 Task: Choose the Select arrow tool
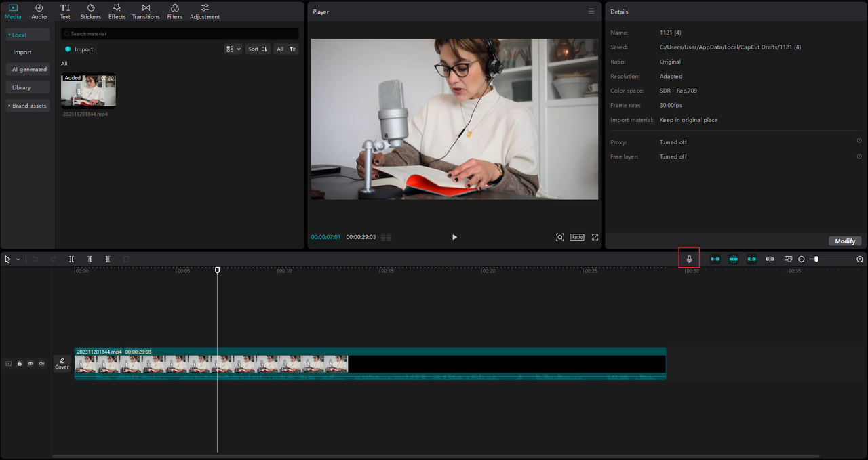pyautogui.click(x=8, y=259)
